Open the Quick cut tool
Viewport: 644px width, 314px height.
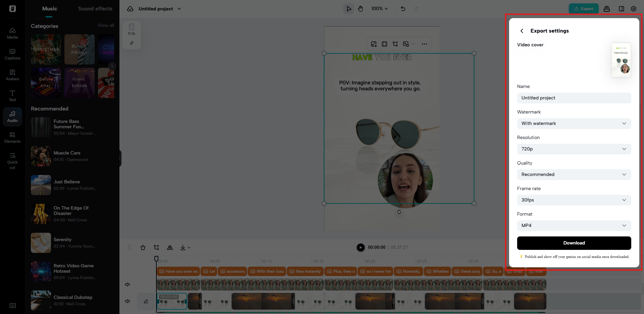point(12,161)
